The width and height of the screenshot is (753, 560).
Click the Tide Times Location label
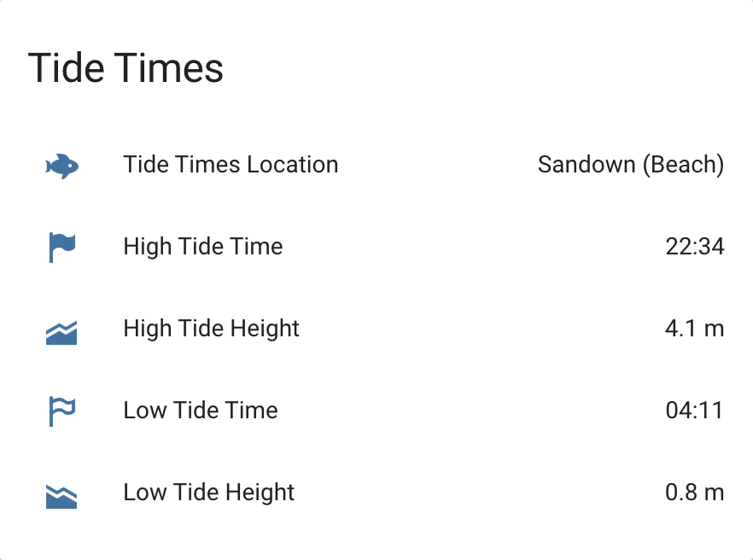[231, 165]
